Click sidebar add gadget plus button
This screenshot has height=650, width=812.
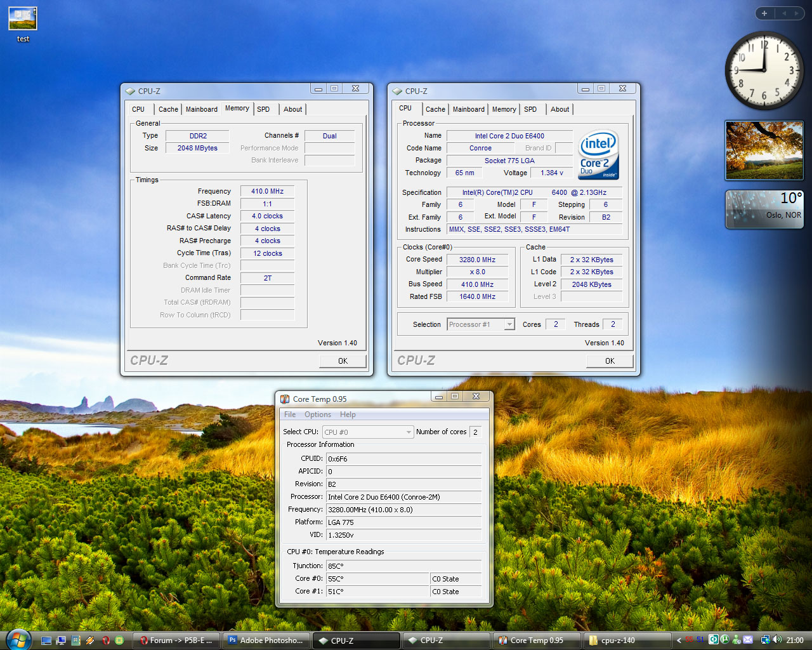click(x=764, y=13)
